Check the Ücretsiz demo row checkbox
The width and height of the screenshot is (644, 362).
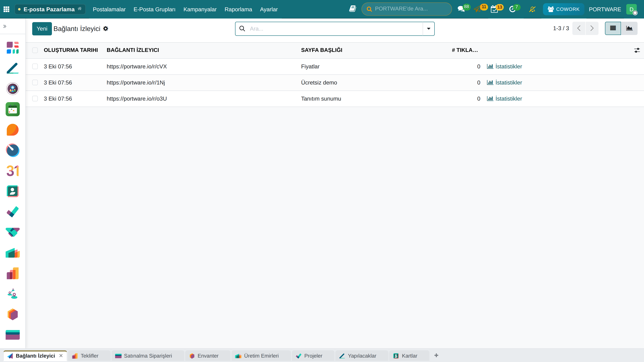(35, 82)
